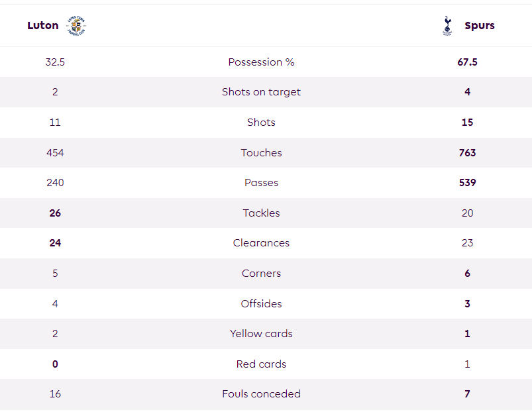Select the Shots on target row label
Viewport: 532px width, 412px height.
point(261,92)
